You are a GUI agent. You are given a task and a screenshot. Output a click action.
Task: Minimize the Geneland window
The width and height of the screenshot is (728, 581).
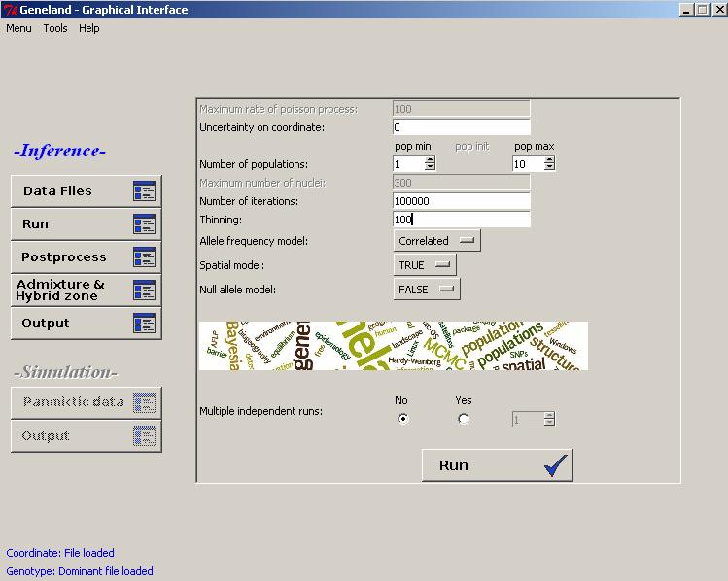pos(687,10)
